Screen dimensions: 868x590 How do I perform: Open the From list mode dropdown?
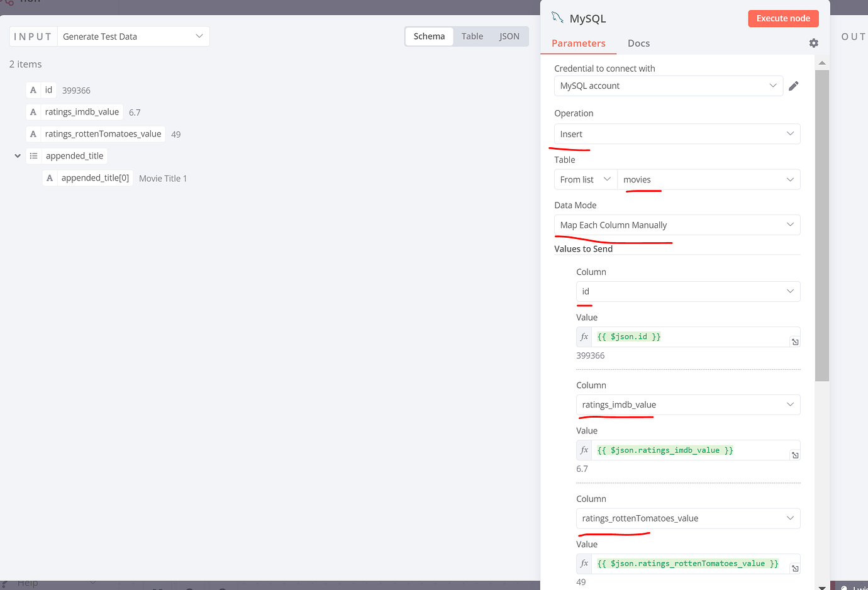tap(586, 179)
